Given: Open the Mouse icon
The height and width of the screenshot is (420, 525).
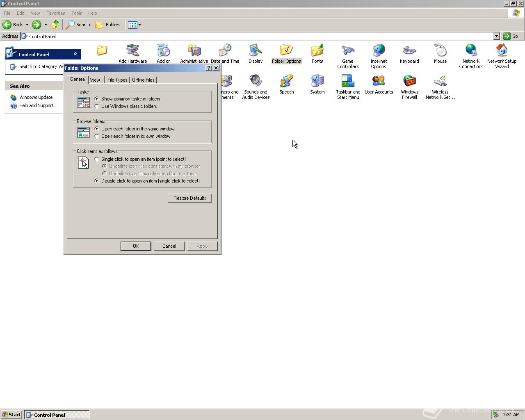Looking at the screenshot, I should [440, 54].
